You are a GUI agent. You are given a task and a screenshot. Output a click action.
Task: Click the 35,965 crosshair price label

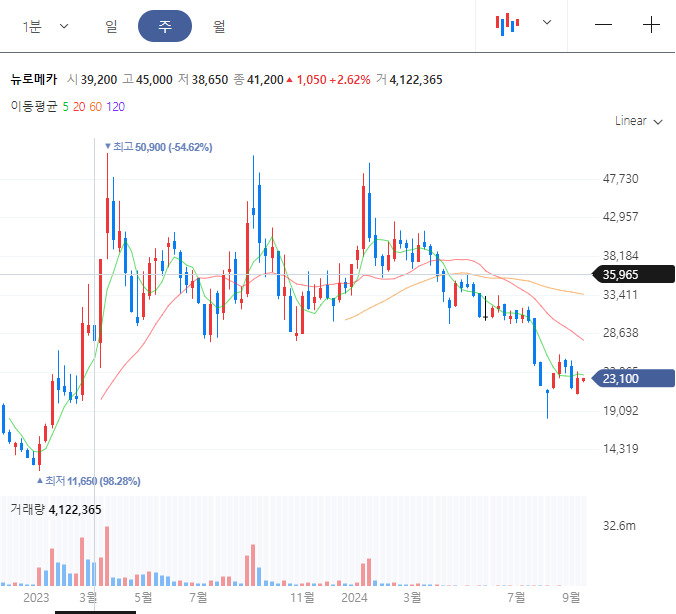pyautogui.click(x=633, y=275)
